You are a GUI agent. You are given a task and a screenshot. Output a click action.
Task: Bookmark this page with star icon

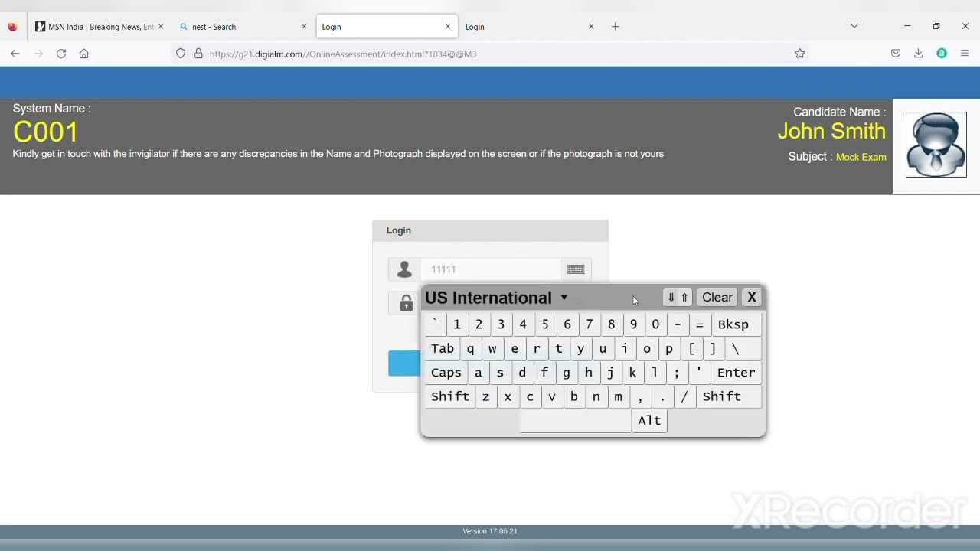(x=800, y=54)
